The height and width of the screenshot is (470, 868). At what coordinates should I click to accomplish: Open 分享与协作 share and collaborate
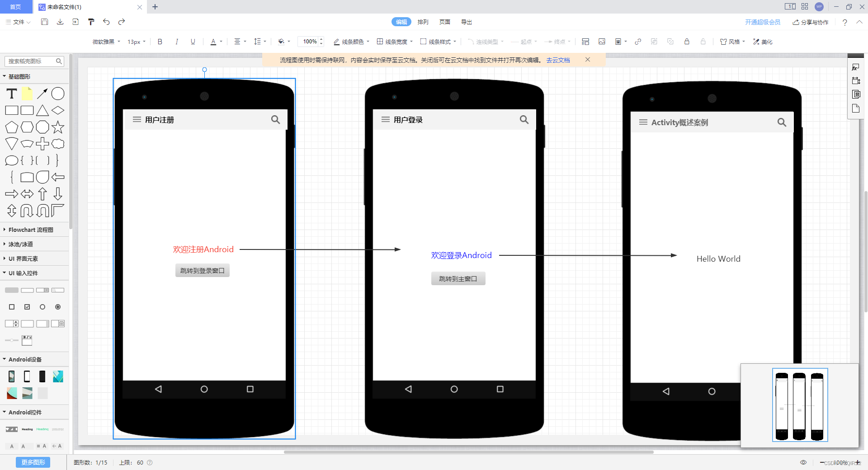click(x=811, y=22)
